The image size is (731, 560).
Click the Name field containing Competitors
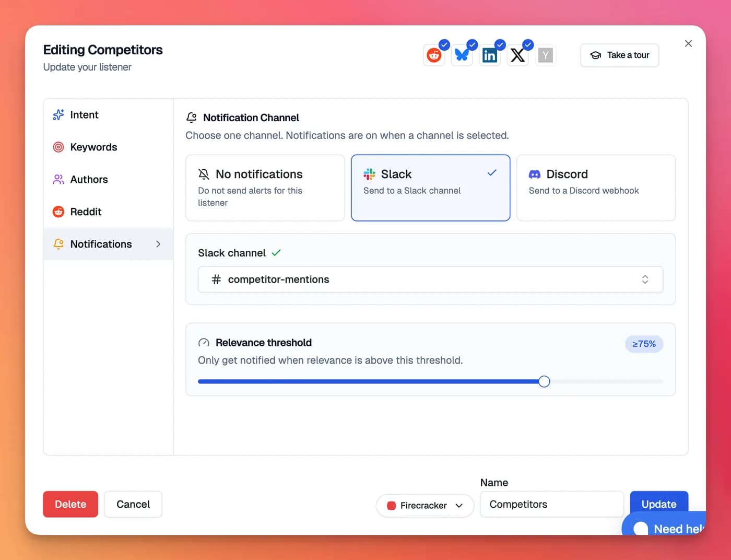(x=552, y=504)
